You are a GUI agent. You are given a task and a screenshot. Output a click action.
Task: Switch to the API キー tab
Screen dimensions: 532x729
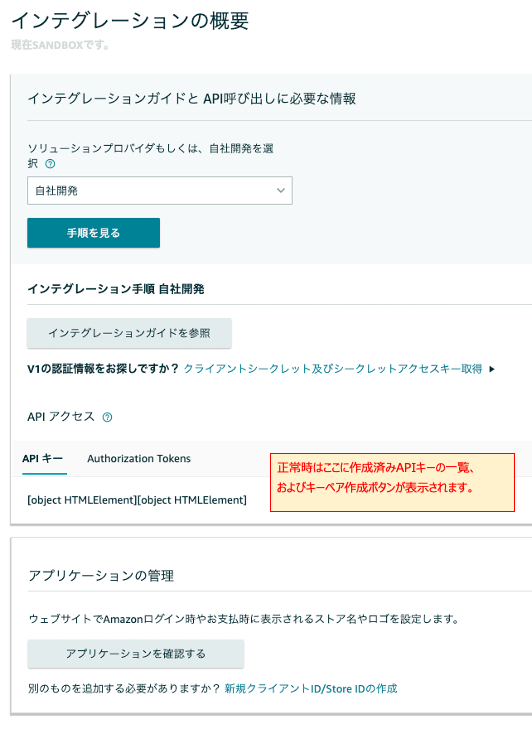[x=42, y=458]
